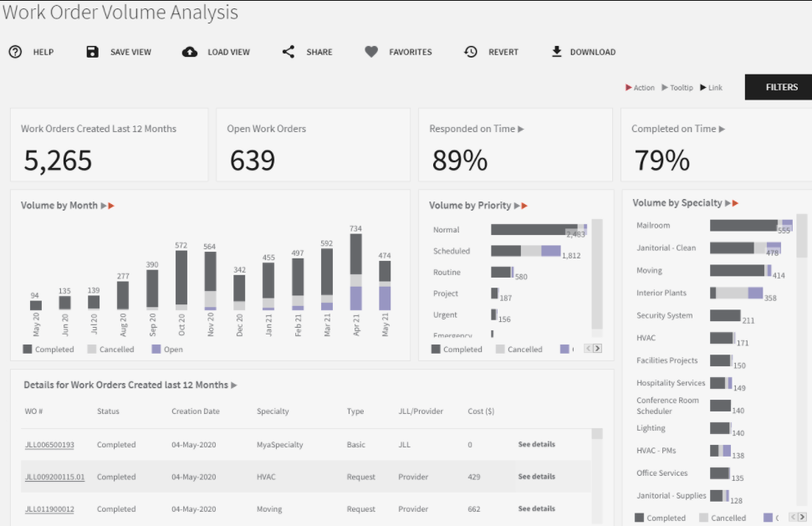Click the Revert clock arrow icon
This screenshot has height=526, width=812.
(471, 52)
